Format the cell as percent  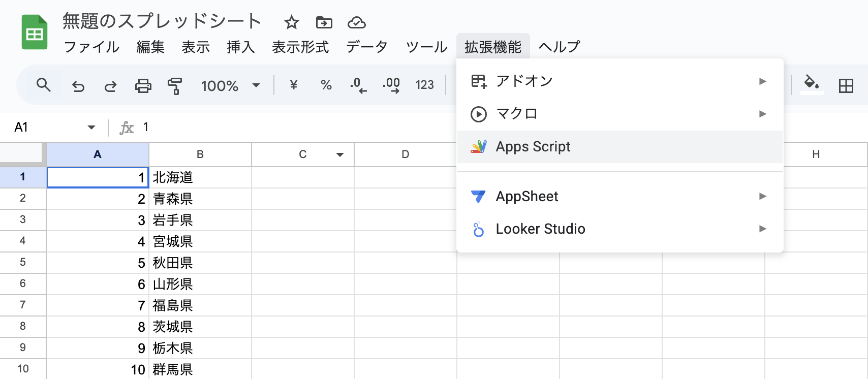tap(326, 85)
